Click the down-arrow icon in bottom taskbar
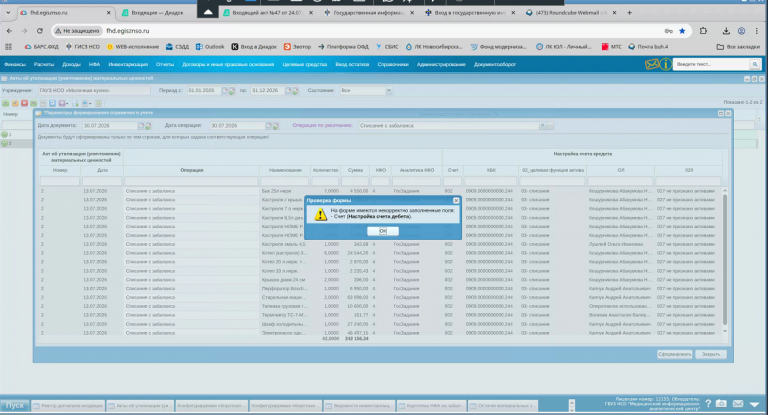Viewport: 768px width, 415px height. click(754, 404)
